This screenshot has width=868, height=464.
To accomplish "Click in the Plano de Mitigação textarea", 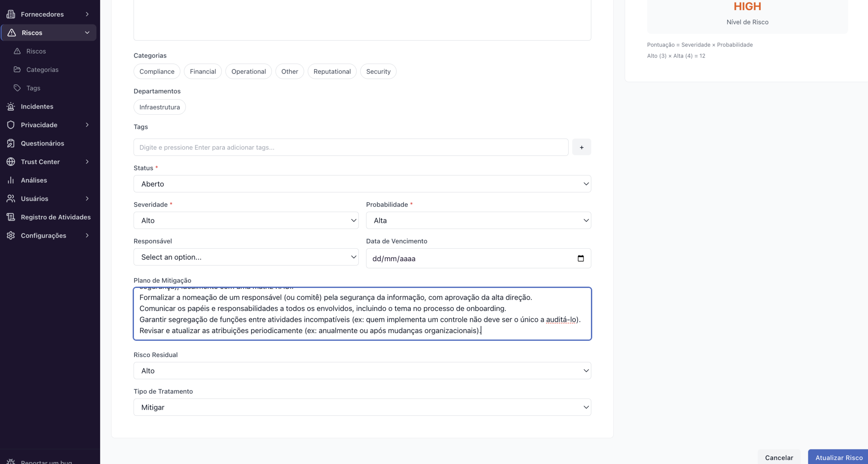I will click(362, 314).
